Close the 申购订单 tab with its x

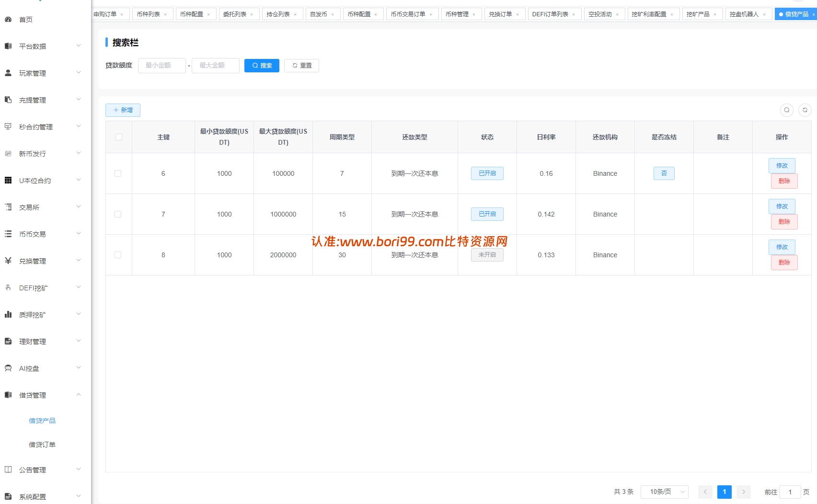122,14
